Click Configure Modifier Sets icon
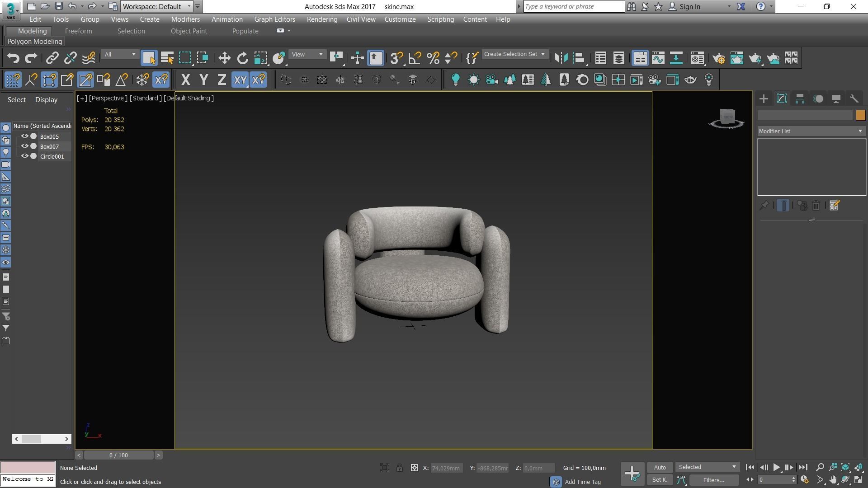Screen dimensions: 868x488 [x=835, y=206]
